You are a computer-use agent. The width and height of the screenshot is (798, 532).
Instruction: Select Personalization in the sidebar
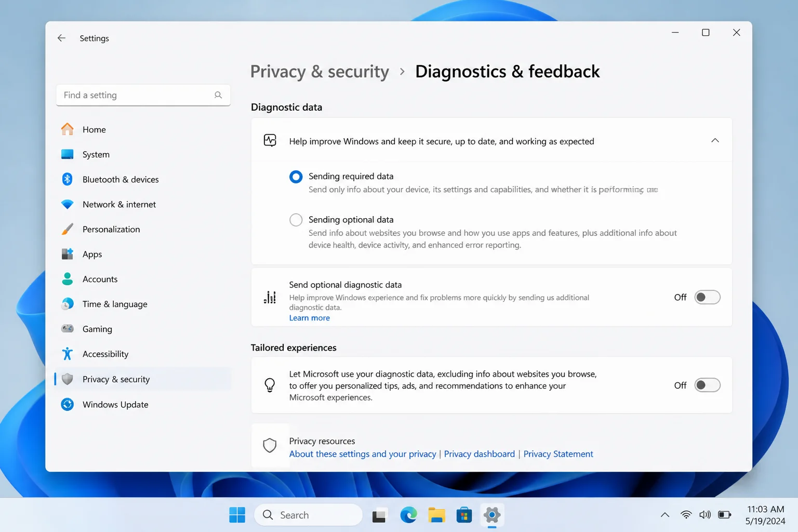pos(143,229)
